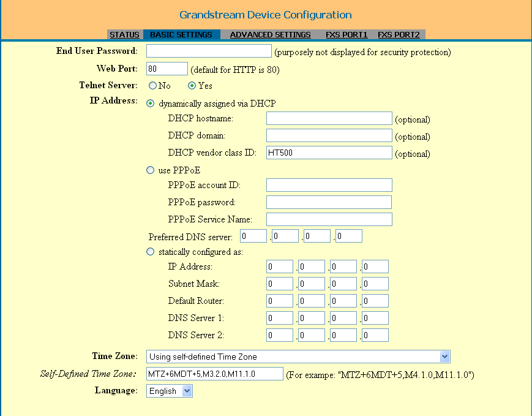Focus the End User Password field
The width and height of the screenshot is (532, 416).
pyautogui.click(x=209, y=51)
